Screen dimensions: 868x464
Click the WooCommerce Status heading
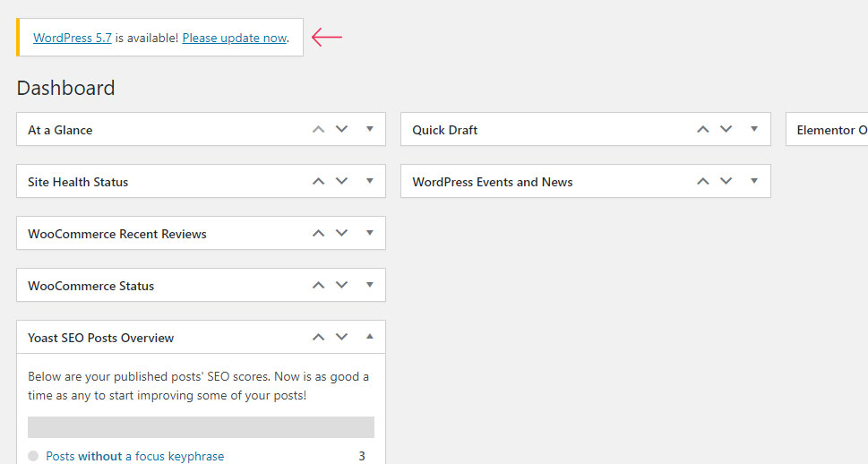pos(91,287)
